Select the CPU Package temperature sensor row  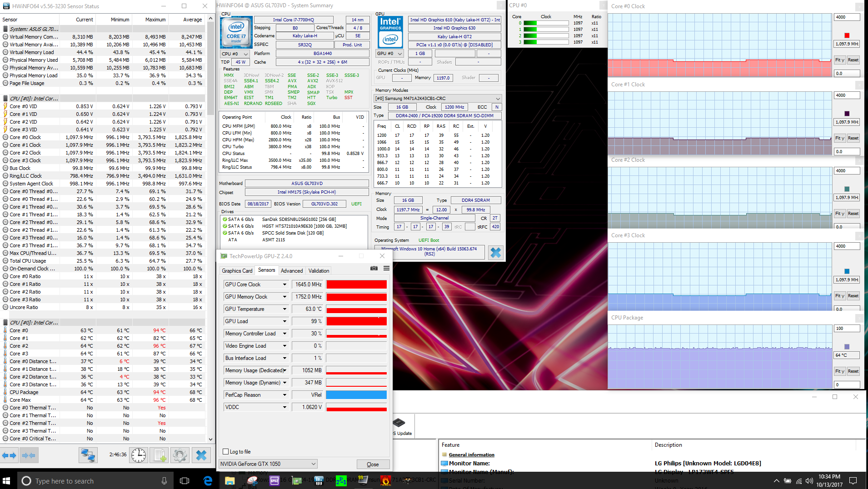[103, 392]
